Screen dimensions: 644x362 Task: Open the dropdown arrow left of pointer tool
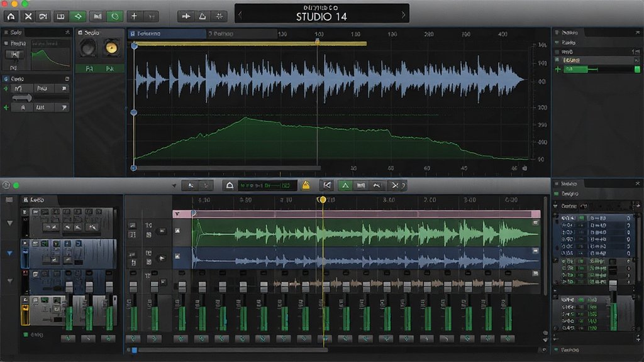(174, 186)
